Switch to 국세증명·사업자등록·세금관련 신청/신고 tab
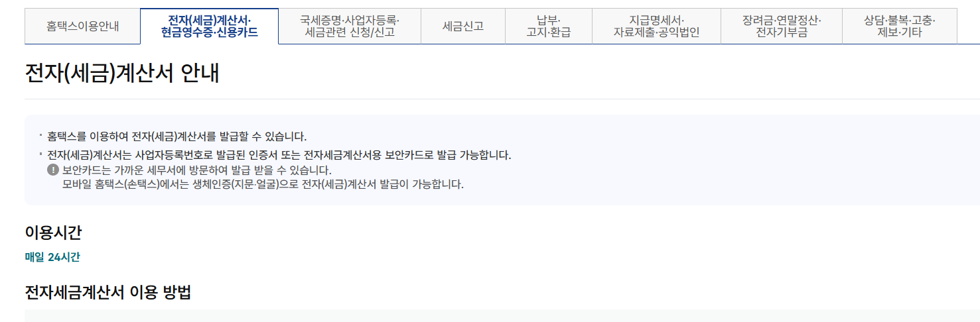980x322 pixels. tap(350, 27)
